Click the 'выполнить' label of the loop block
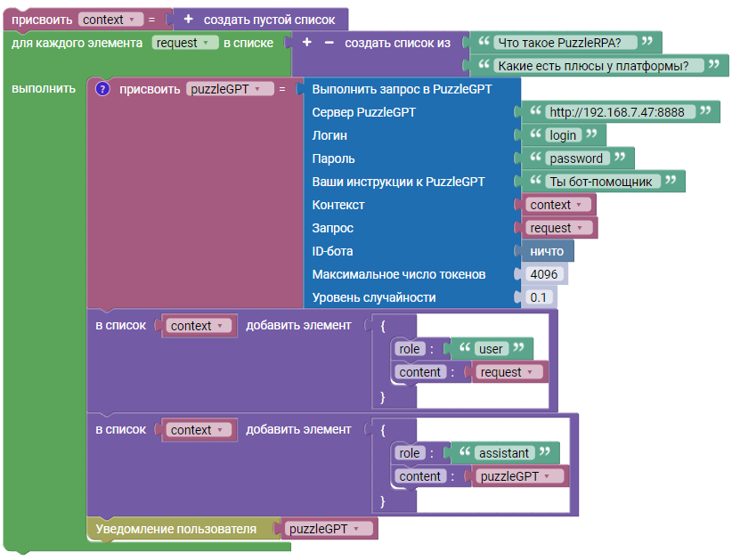The width and height of the screenshot is (740, 560). [44, 89]
